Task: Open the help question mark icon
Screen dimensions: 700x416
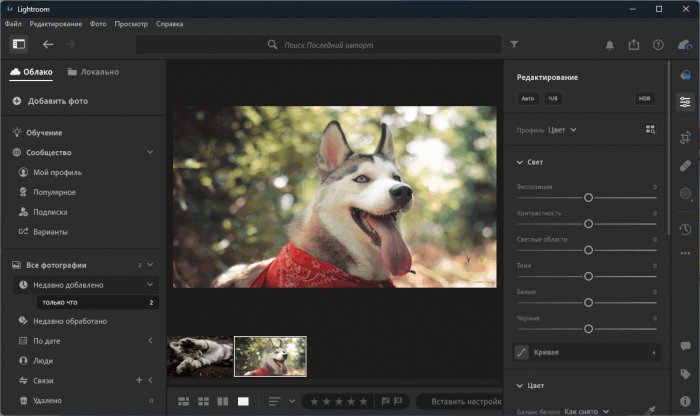Action: 658,45
